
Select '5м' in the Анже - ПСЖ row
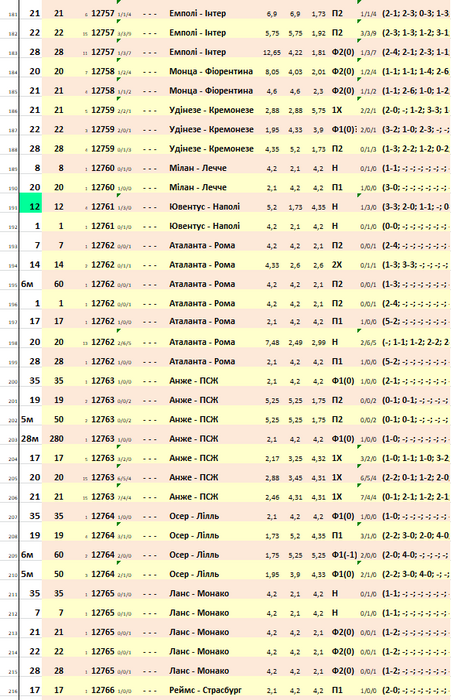[x=27, y=420]
